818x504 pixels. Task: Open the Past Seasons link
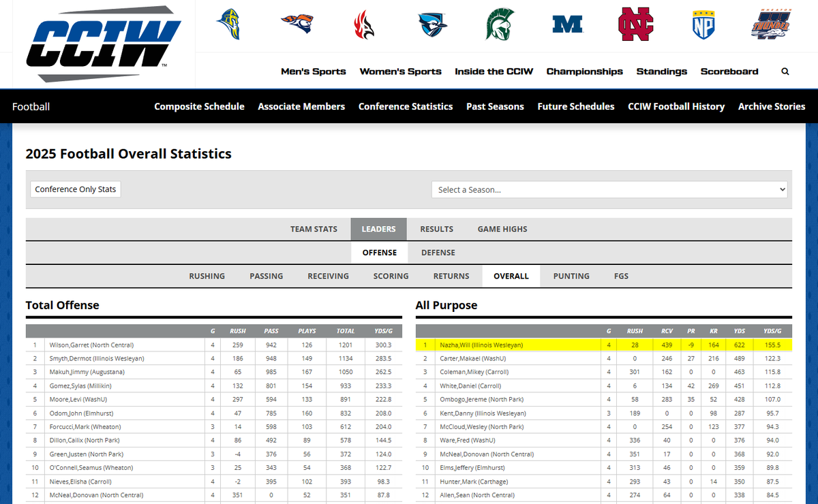click(495, 106)
